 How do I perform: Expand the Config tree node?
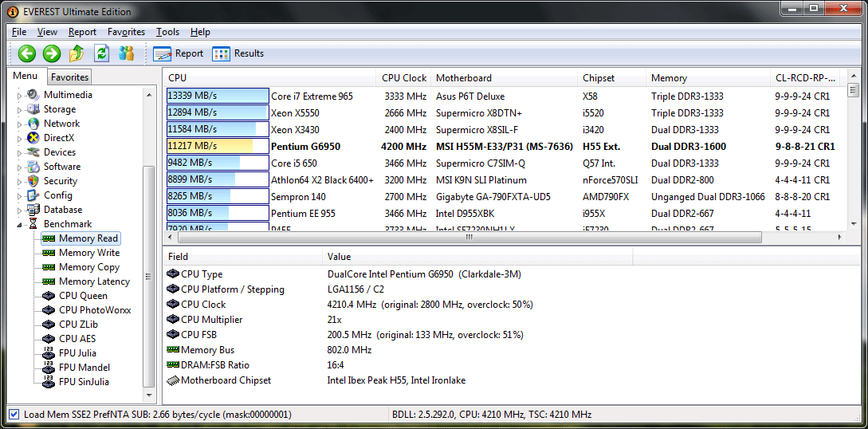click(x=20, y=196)
